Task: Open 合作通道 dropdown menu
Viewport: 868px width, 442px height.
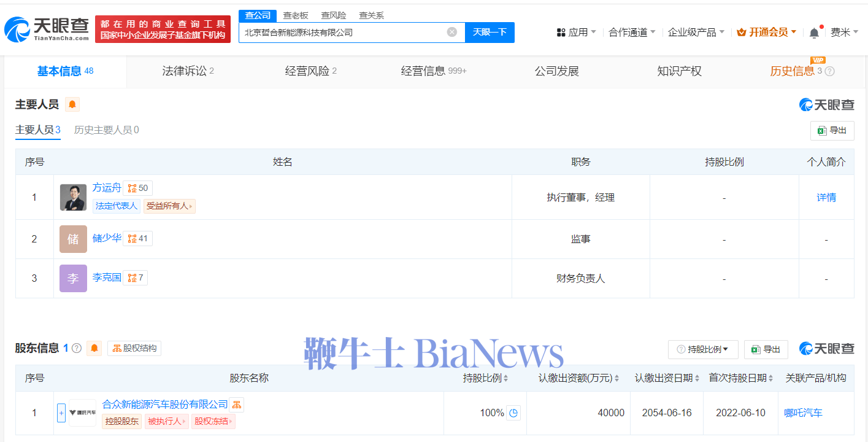Action: (x=632, y=32)
